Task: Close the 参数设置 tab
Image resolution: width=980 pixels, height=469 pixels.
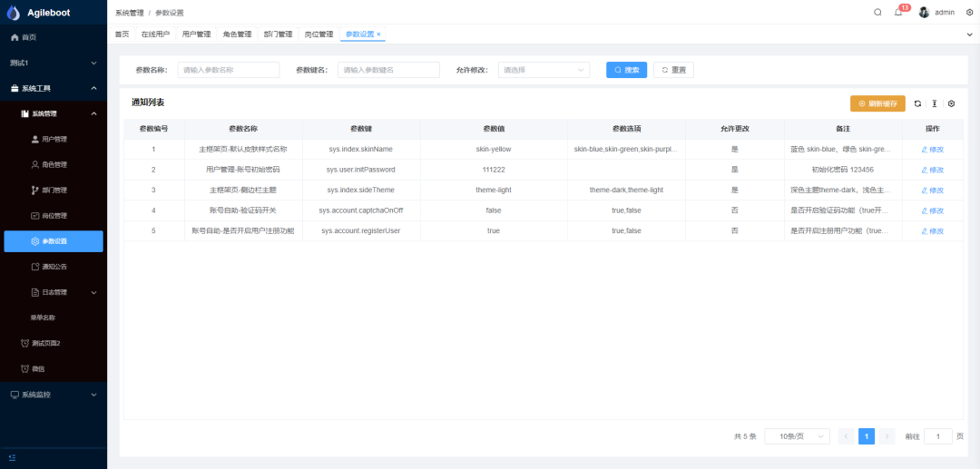Action: (x=378, y=34)
